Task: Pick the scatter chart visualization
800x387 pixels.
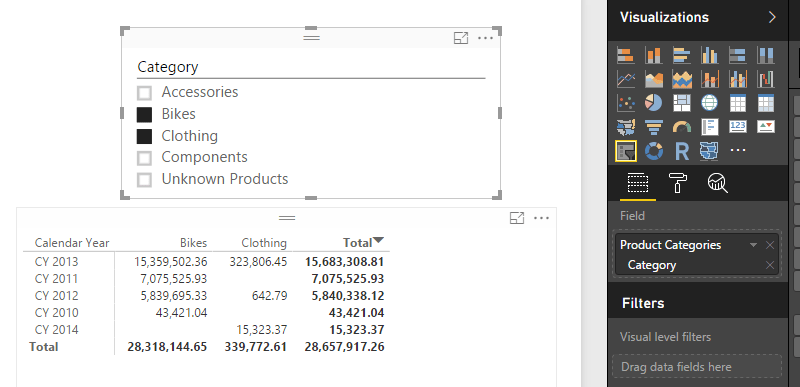Action: [626, 103]
